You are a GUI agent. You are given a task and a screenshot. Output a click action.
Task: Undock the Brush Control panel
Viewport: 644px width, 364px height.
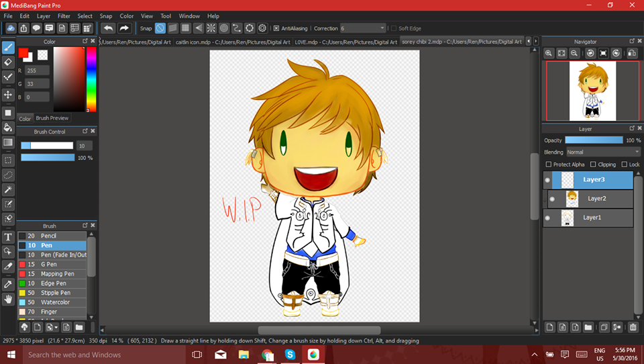pos(85,131)
